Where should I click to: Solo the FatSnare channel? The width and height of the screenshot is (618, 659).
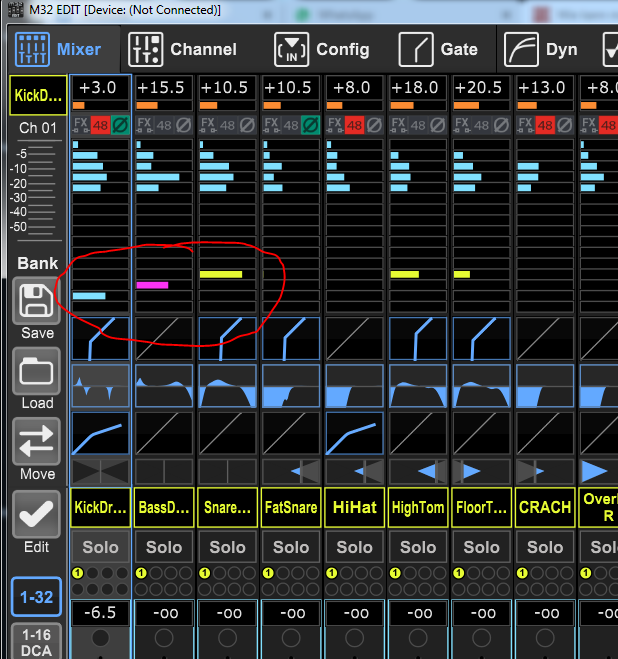point(291,547)
